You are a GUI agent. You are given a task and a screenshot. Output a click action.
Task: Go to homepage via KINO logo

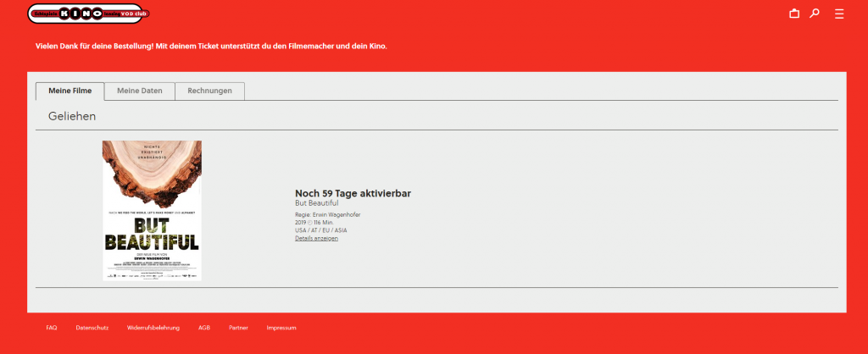click(88, 14)
